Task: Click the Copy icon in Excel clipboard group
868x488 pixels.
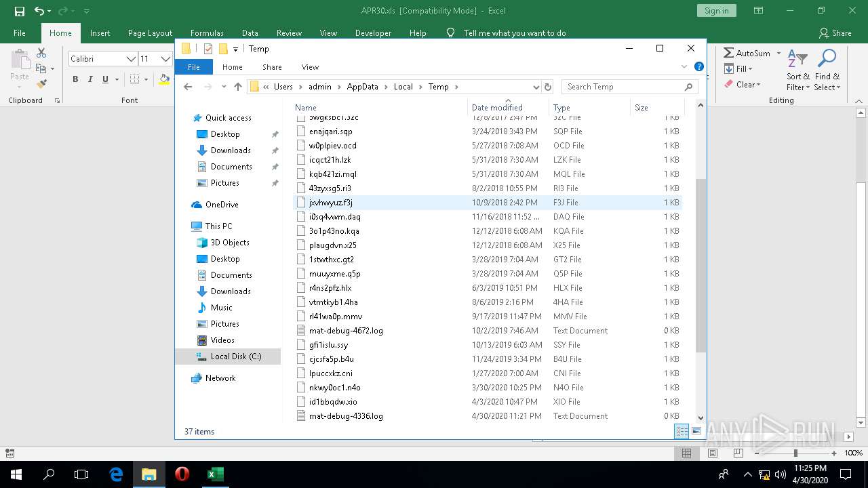Action: point(41,68)
